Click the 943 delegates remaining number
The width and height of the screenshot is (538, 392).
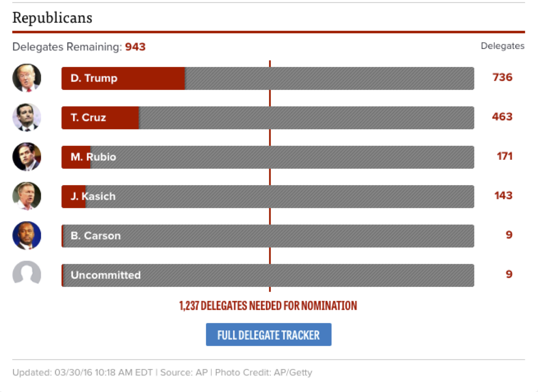pyautogui.click(x=135, y=47)
